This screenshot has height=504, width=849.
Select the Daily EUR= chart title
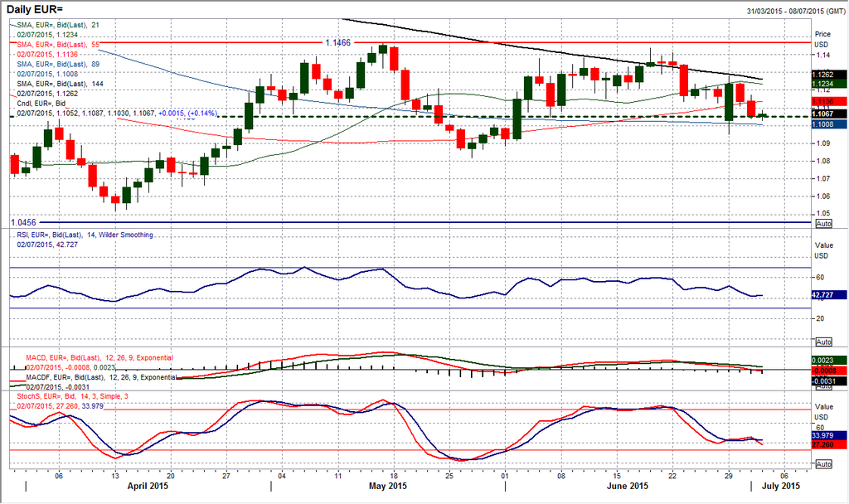[x=35, y=9]
